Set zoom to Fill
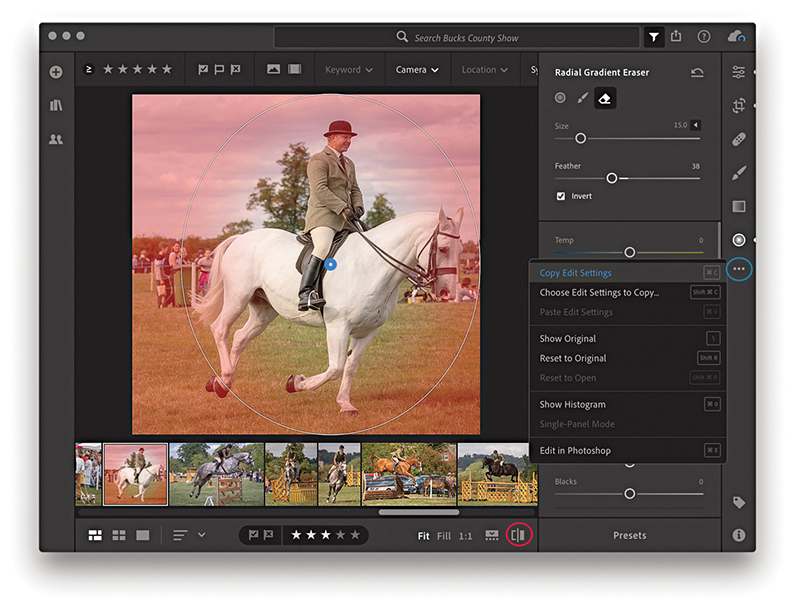The height and width of the screenshot is (608, 795). (x=443, y=536)
